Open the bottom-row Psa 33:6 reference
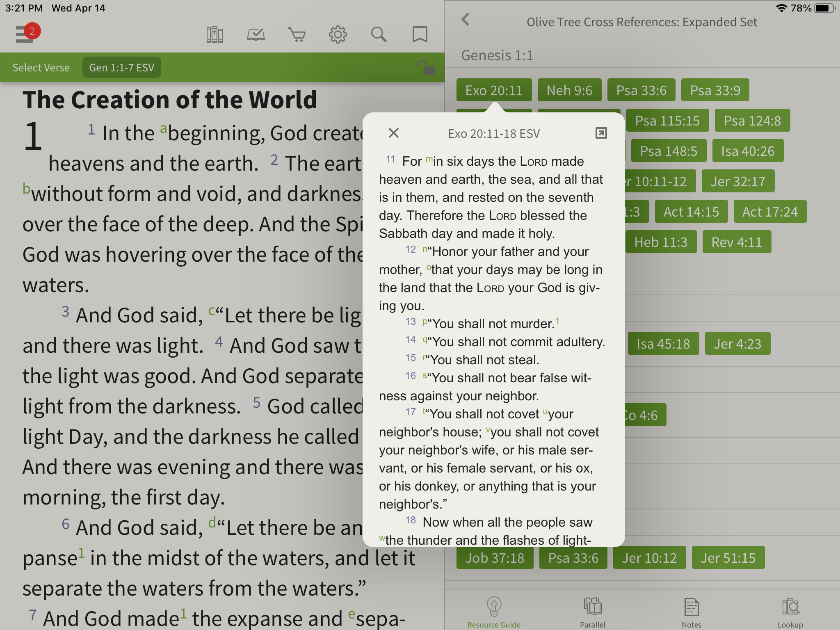 (x=573, y=558)
